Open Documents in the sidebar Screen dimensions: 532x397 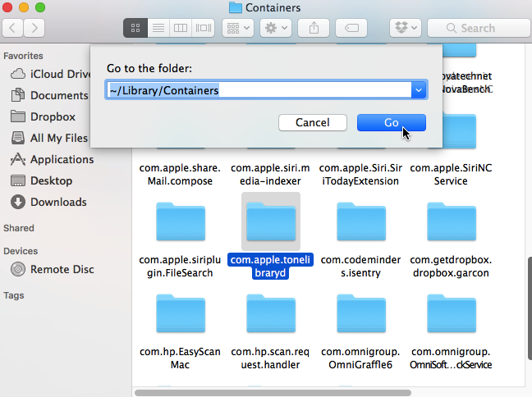pyautogui.click(x=50, y=95)
